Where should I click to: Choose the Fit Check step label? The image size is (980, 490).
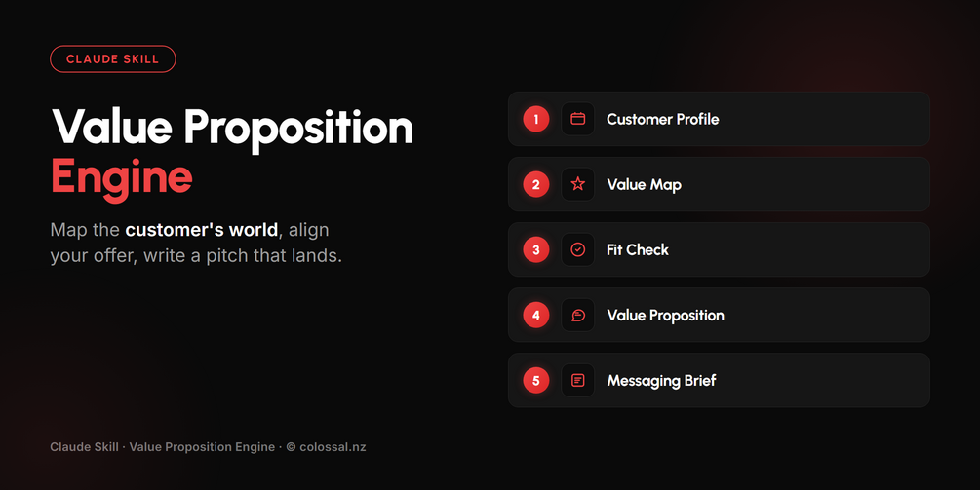(x=638, y=249)
